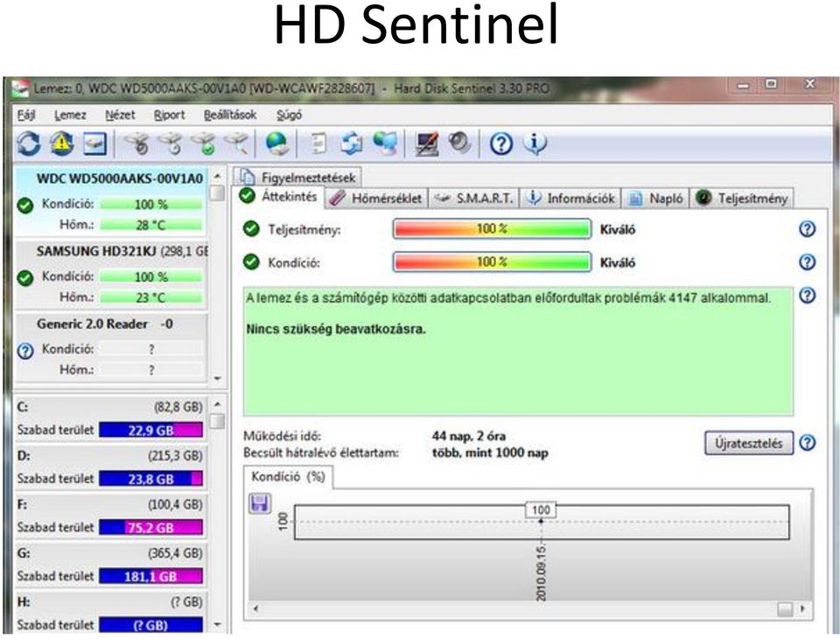Click the floppy disk save icon beside chart

click(260, 503)
